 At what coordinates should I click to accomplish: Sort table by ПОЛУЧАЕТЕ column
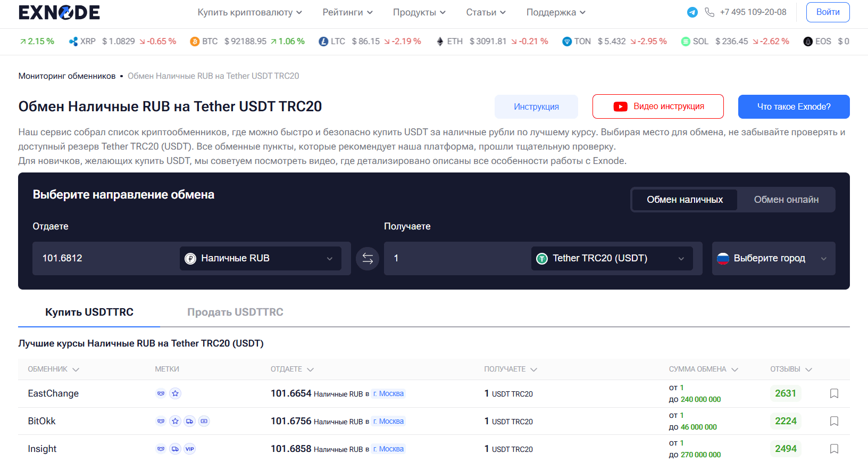[511, 369]
